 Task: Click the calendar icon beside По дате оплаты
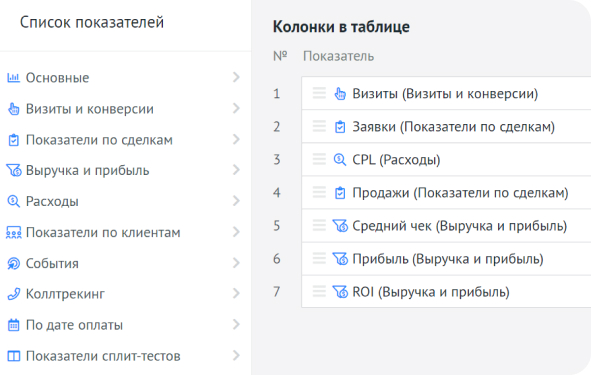(x=14, y=325)
